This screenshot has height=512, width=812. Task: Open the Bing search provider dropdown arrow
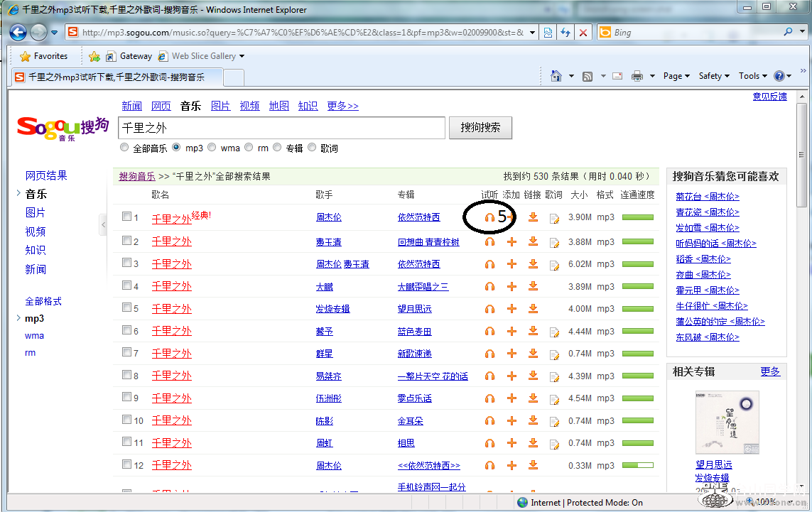point(802,32)
